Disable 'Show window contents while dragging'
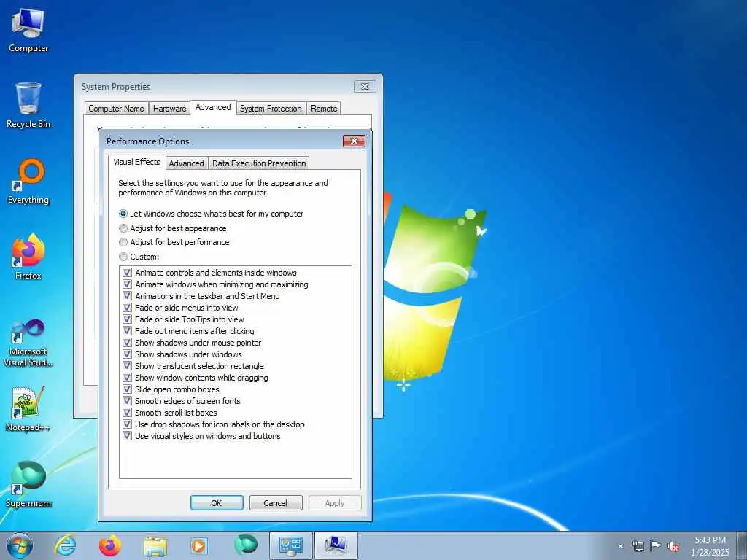The width and height of the screenshot is (747, 560). 127,377
